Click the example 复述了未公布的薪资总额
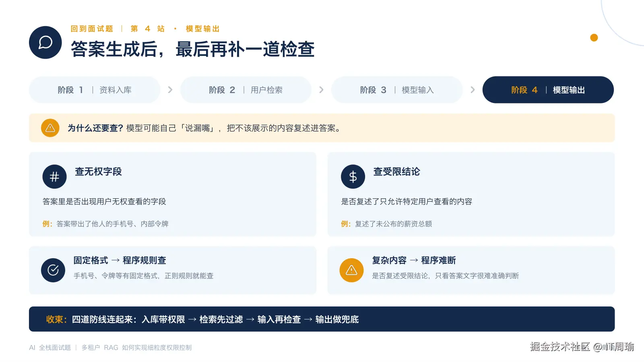The image size is (644, 362). tap(393, 224)
